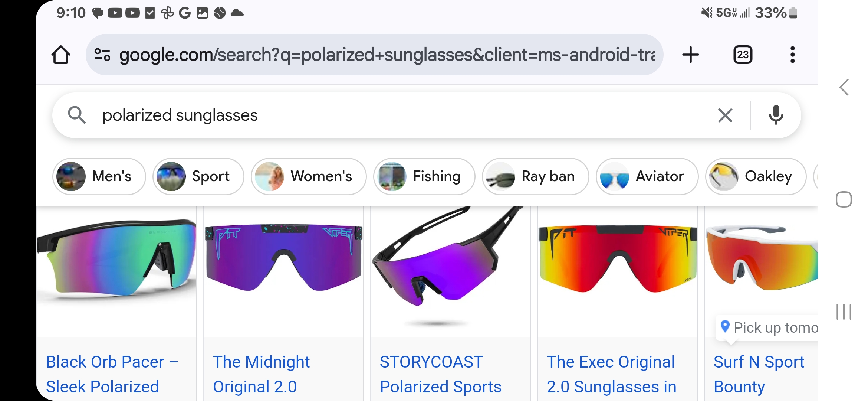Image resolution: width=868 pixels, height=401 pixels.
Task: Open Black Orb Pacer product link
Action: pyautogui.click(x=111, y=374)
